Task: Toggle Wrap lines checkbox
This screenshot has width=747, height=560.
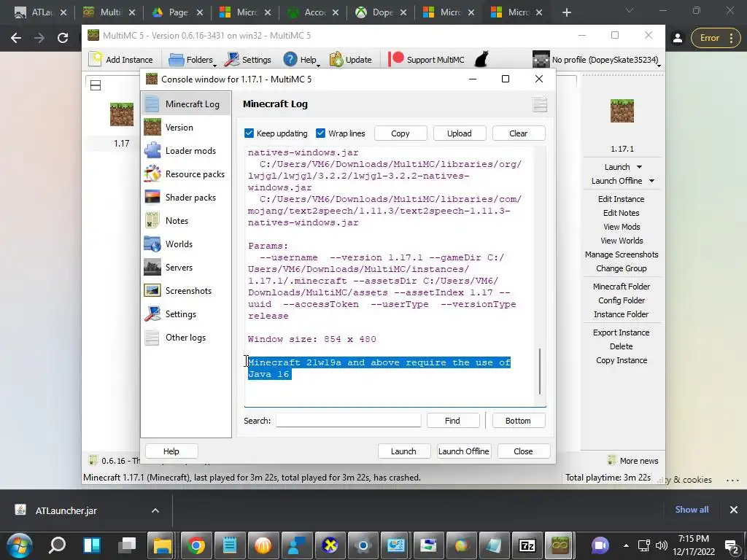Action: pyautogui.click(x=320, y=133)
